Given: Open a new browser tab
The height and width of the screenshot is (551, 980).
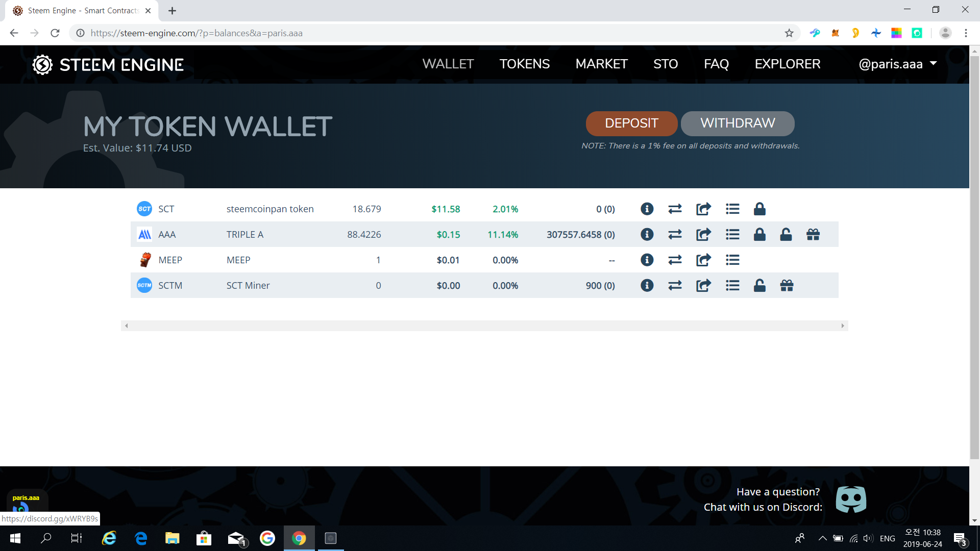Looking at the screenshot, I should click(x=172, y=11).
